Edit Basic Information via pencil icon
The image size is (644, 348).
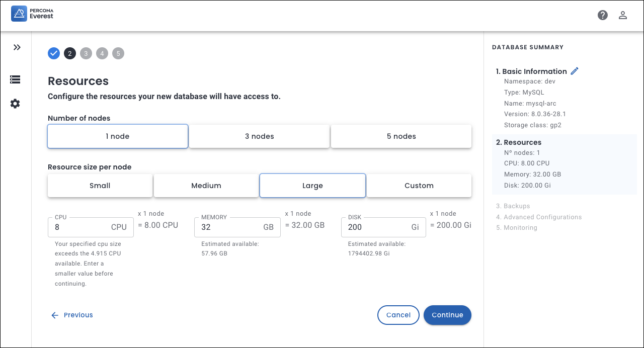[x=575, y=71]
